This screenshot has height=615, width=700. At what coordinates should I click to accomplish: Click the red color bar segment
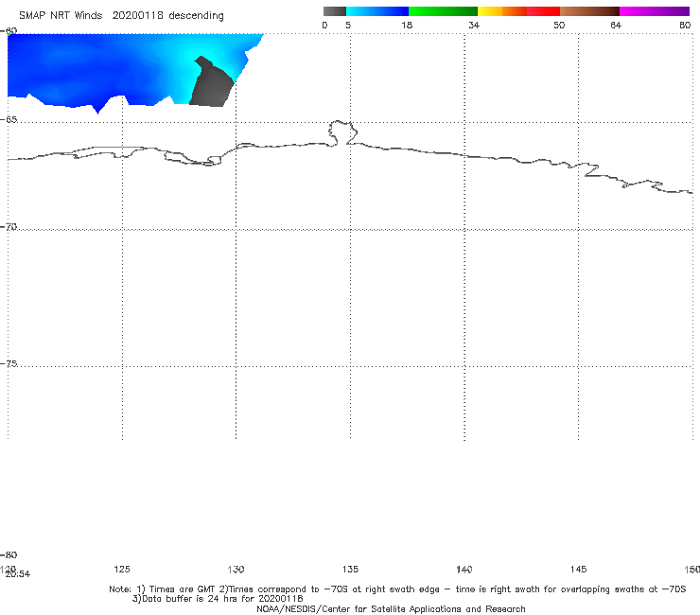[543, 11]
